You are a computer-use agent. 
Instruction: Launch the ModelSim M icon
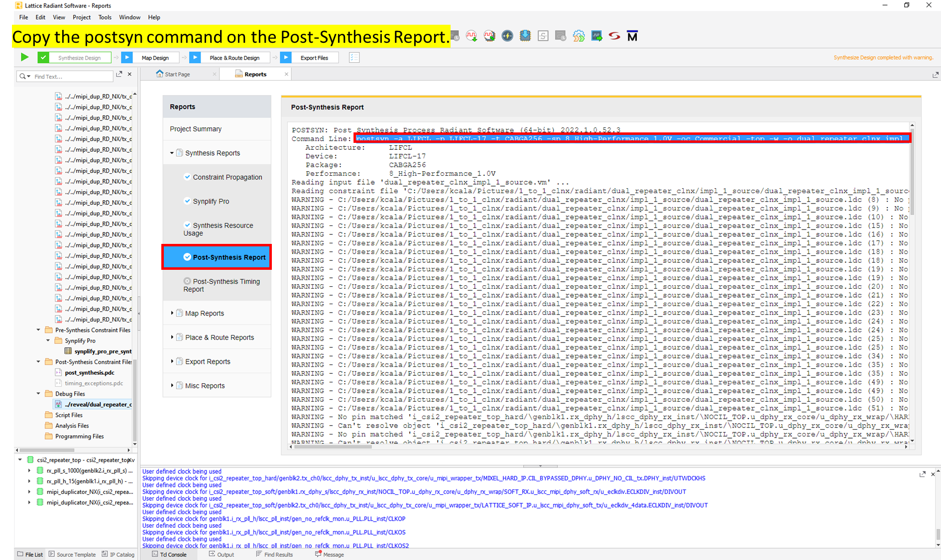(632, 36)
